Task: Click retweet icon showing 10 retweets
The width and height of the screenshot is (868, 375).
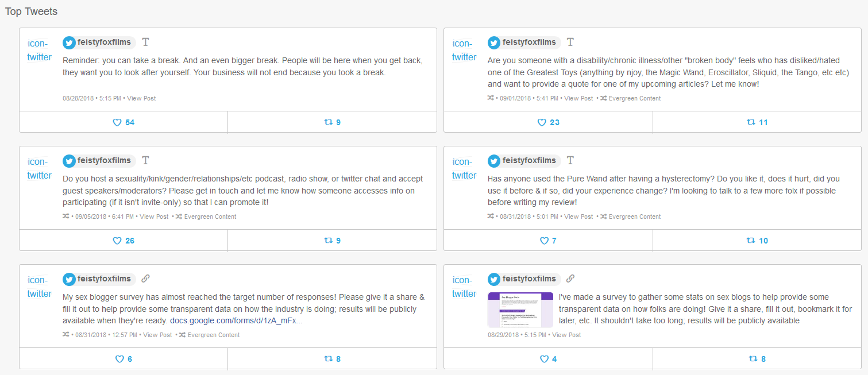Action: tap(751, 241)
